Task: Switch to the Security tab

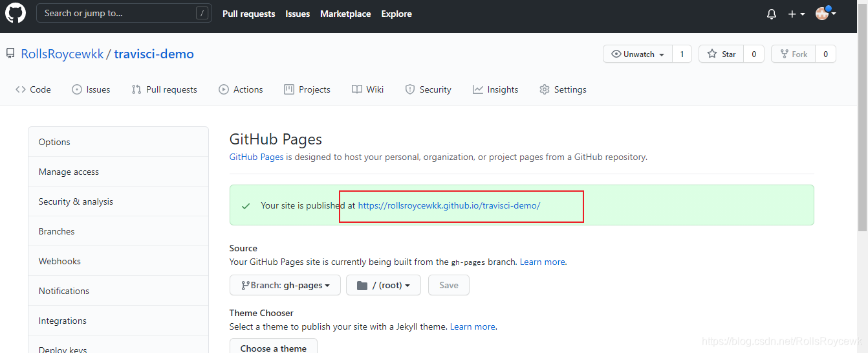Action: tap(428, 89)
